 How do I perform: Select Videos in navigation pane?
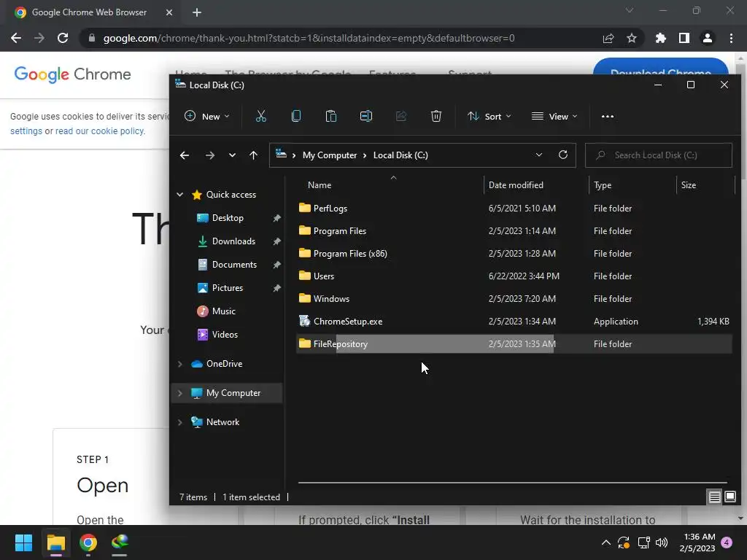(225, 334)
